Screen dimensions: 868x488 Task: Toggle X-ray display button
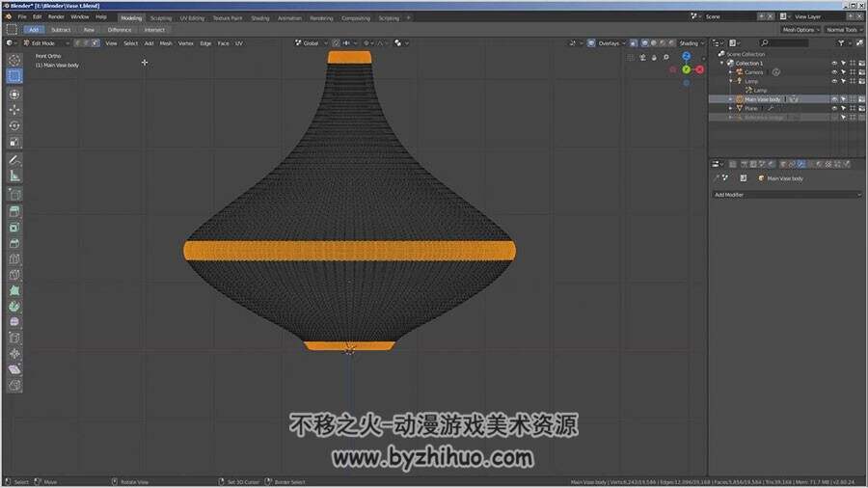click(x=634, y=43)
